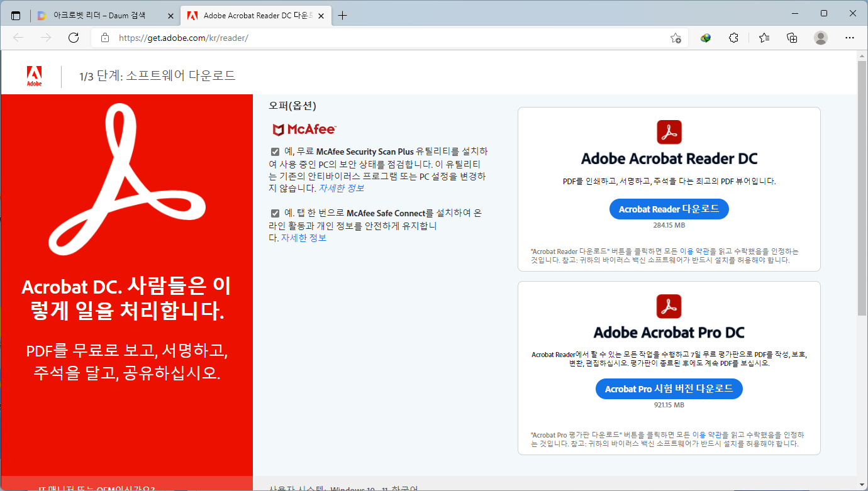Click the Adobe Acrobat Pro DC title text
868x491 pixels.
click(x=669, y=333)
